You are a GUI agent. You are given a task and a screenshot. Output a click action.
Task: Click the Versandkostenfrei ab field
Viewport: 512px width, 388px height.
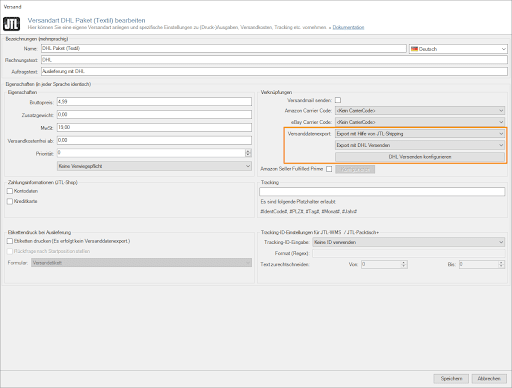point(154,140)
